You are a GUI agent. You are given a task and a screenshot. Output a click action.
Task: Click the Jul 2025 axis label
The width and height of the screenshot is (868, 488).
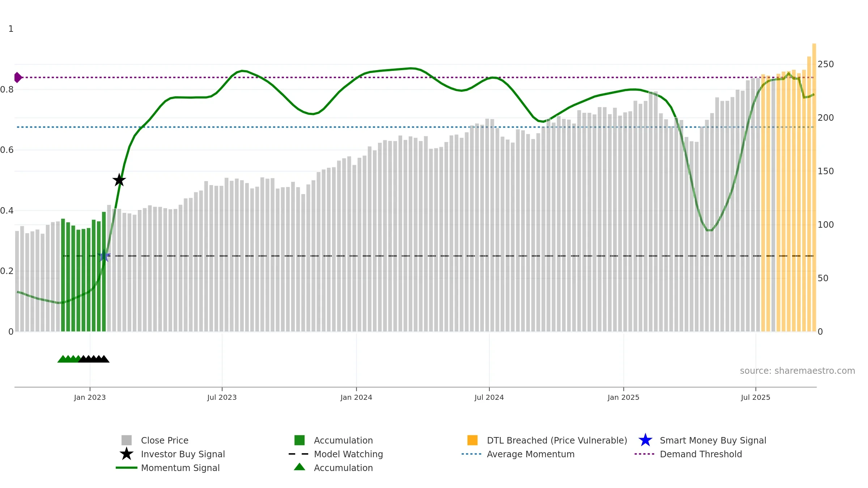756,397
